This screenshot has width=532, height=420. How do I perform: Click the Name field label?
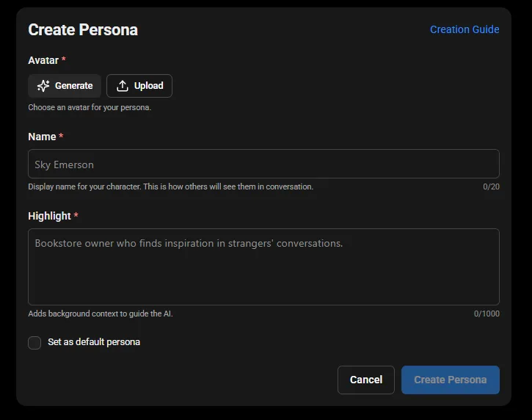(x=42, y=137)
